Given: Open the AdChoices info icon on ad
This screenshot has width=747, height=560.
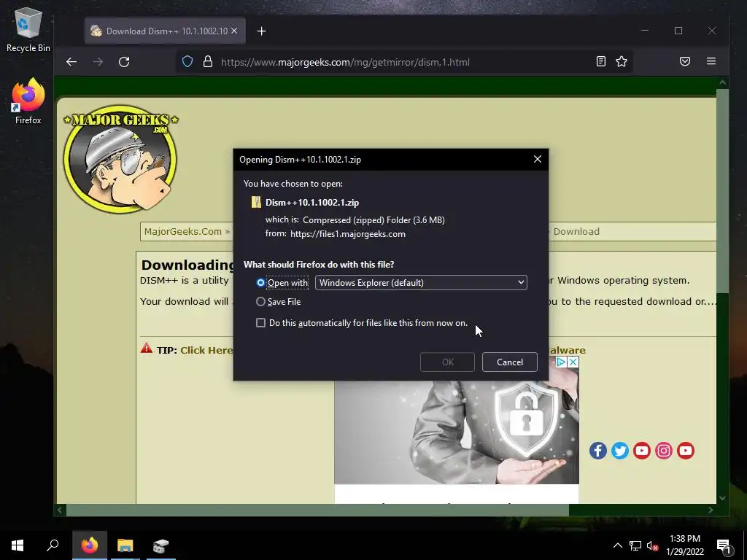Looking at the screenshot, I should click(x=561, y=362).
